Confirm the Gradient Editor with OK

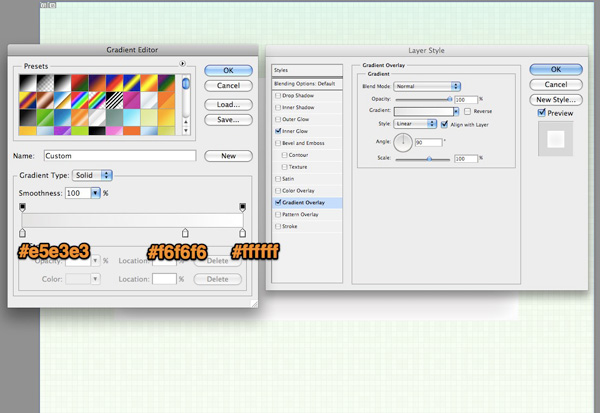click(228, 70)
